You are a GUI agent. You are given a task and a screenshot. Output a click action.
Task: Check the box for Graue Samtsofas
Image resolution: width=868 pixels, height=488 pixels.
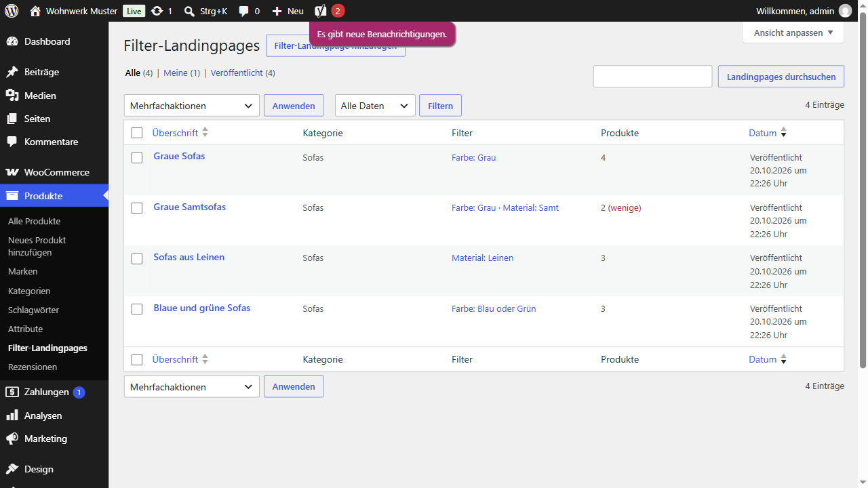[137, 208]
